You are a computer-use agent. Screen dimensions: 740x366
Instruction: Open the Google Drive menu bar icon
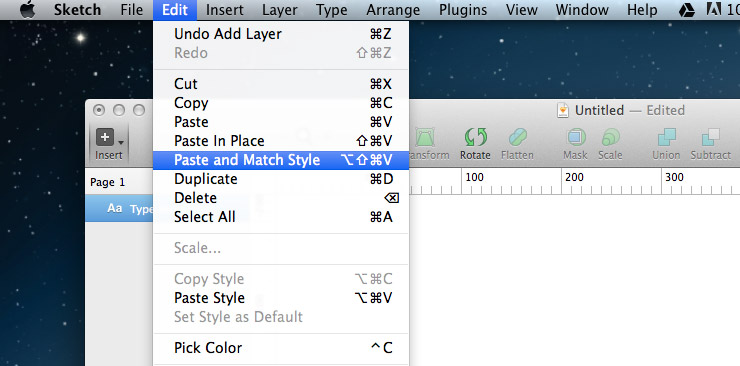(687, 10)
